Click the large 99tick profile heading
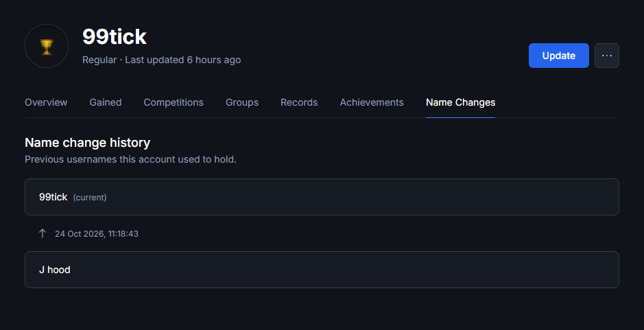Screen dimensions: 644x330 pyautogui.click(x=114, y=36)
